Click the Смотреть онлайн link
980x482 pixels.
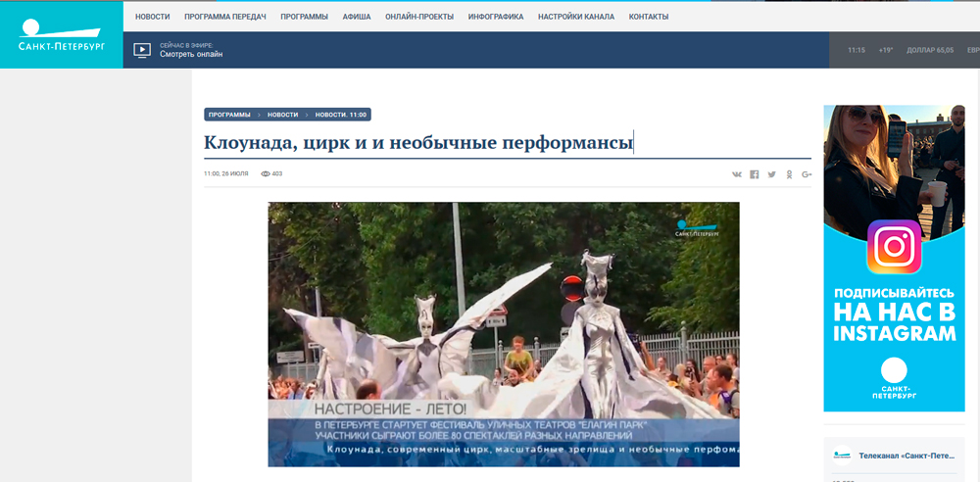click(x=191, y=54)
